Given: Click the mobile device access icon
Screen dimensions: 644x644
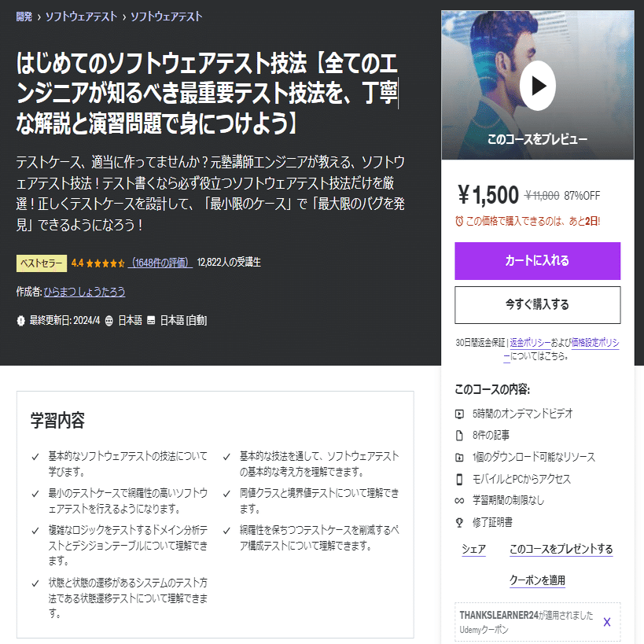Looking at the screenshot, I should [x=459, y=479].
